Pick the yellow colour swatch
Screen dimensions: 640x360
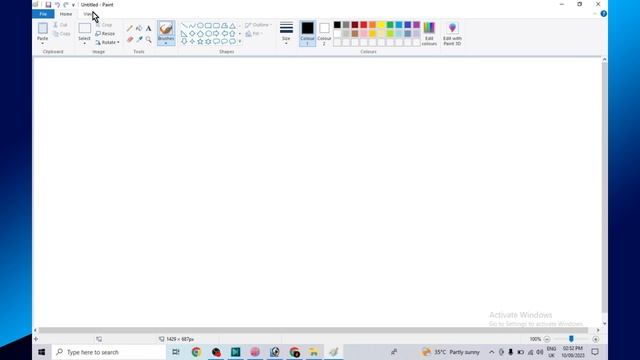click(x=381, y=25)
